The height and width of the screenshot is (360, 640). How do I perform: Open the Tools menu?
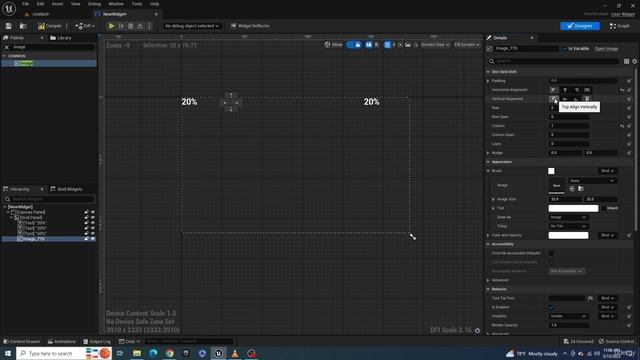click(137, 4)
